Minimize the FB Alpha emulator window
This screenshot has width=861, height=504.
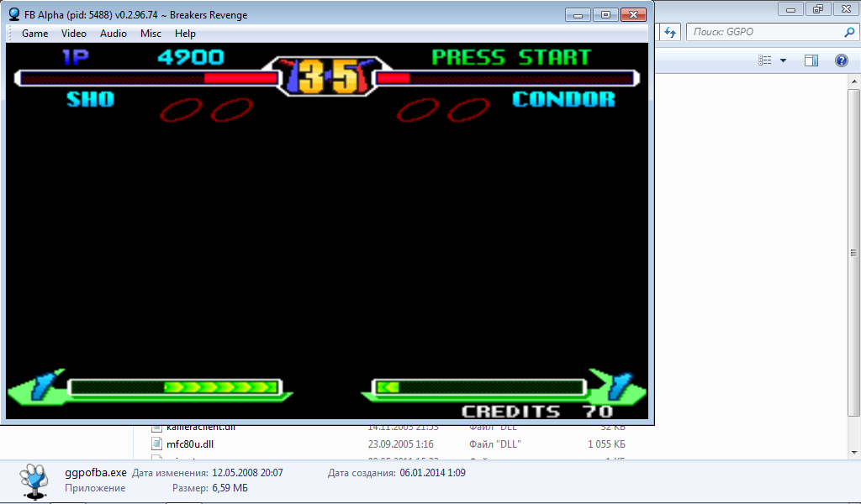click(577, 14)
